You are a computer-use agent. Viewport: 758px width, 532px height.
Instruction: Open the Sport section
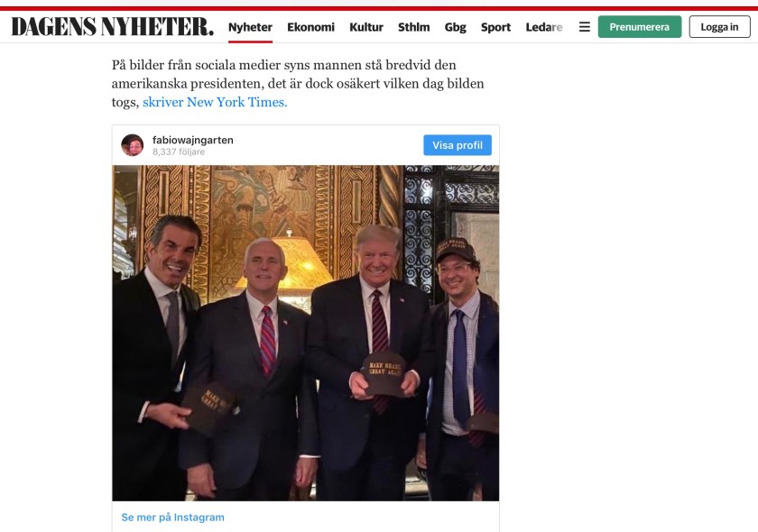click(495, 27)
